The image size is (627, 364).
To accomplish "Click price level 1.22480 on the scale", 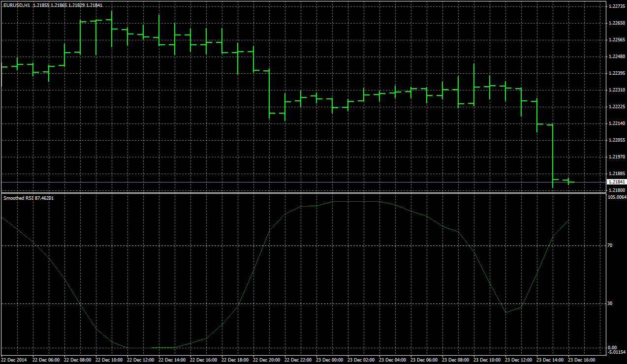I will [616, 57].
